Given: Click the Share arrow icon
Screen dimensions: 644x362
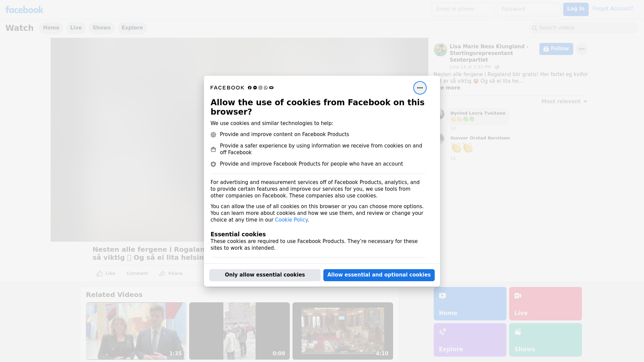Looking at the screenshot, I should (162, 274).
